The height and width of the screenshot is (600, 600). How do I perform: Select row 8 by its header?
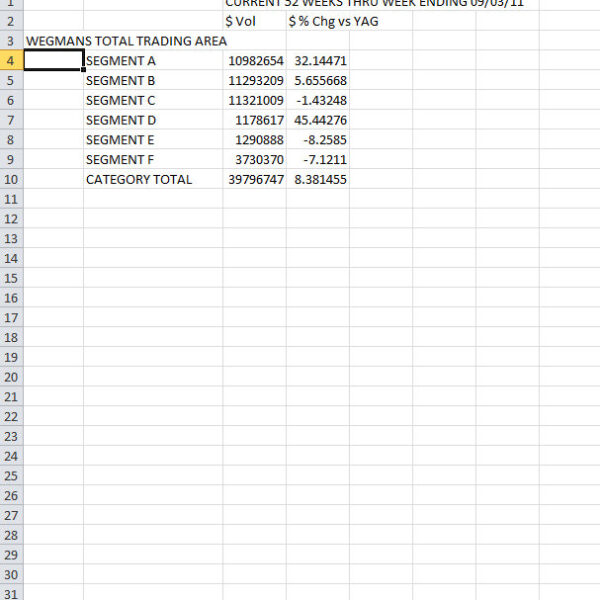click(11, 140)
